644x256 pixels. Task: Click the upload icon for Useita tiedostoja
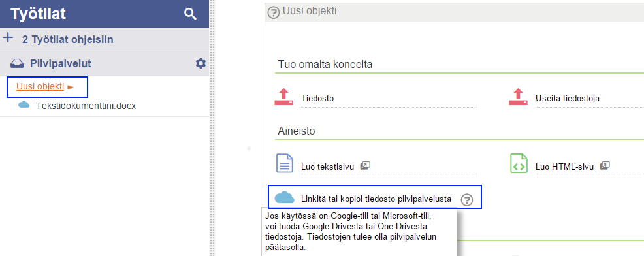click(519, 97)
